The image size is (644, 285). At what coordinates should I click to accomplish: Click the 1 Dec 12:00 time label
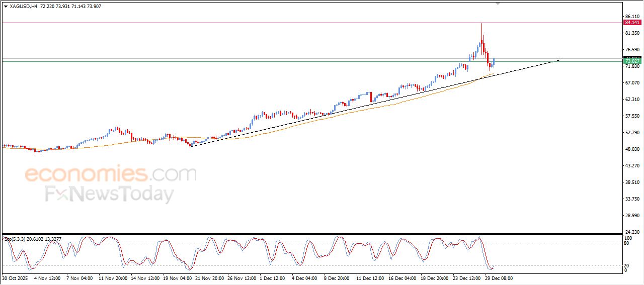point(273,277)
